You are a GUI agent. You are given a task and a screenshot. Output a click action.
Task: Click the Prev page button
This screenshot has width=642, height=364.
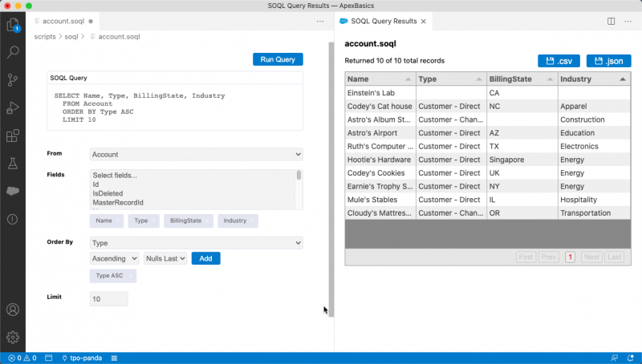(x=549, y=257)
